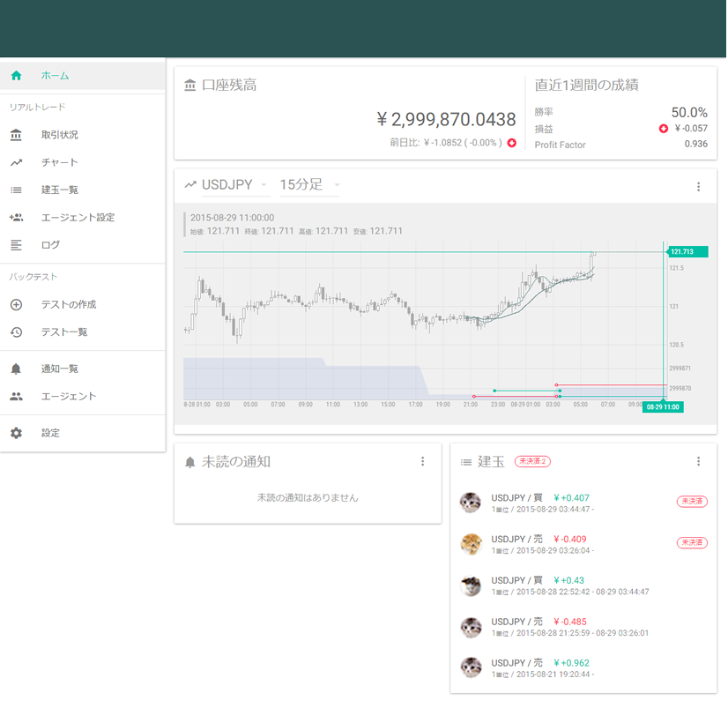Screen dimensions: 728x708
Task: Open the chart card three-dot menu
Action: 698,187
